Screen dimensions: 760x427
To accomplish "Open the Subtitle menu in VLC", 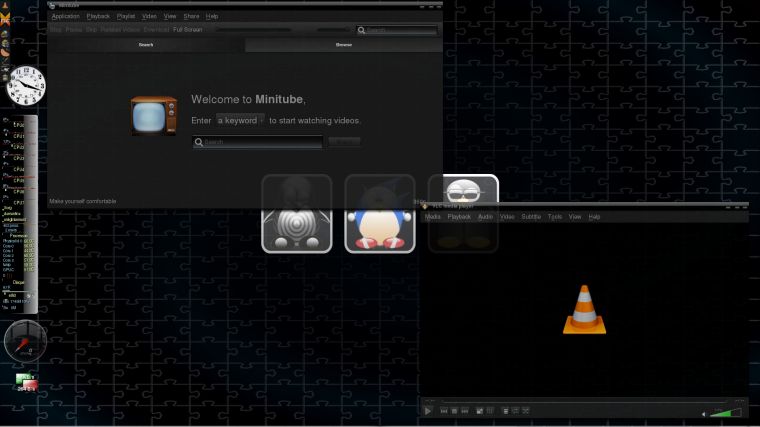I will point(531,217).
